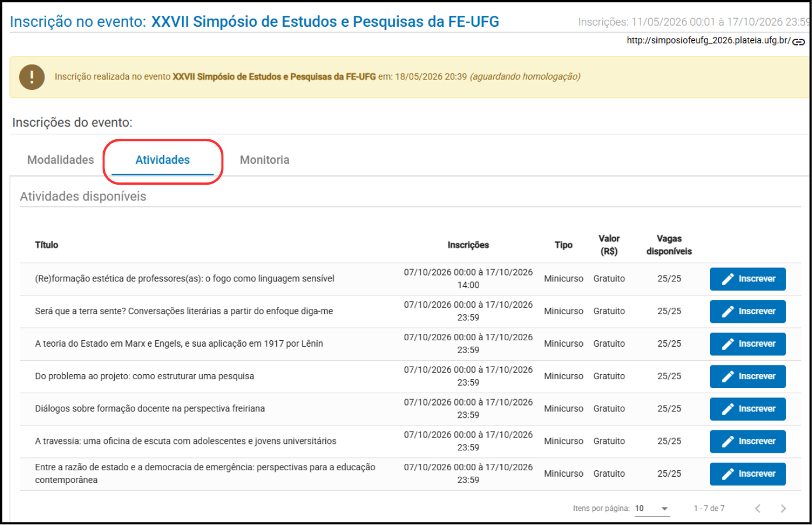
Task: Click the warning exclamation icon in the yellow banner
Action: click(32, 77)
